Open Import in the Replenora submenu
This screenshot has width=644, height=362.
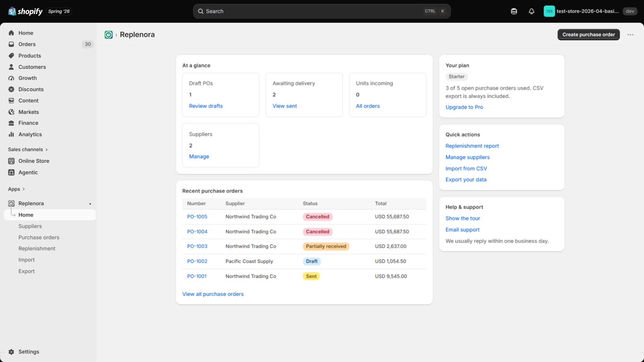(27, 260)
